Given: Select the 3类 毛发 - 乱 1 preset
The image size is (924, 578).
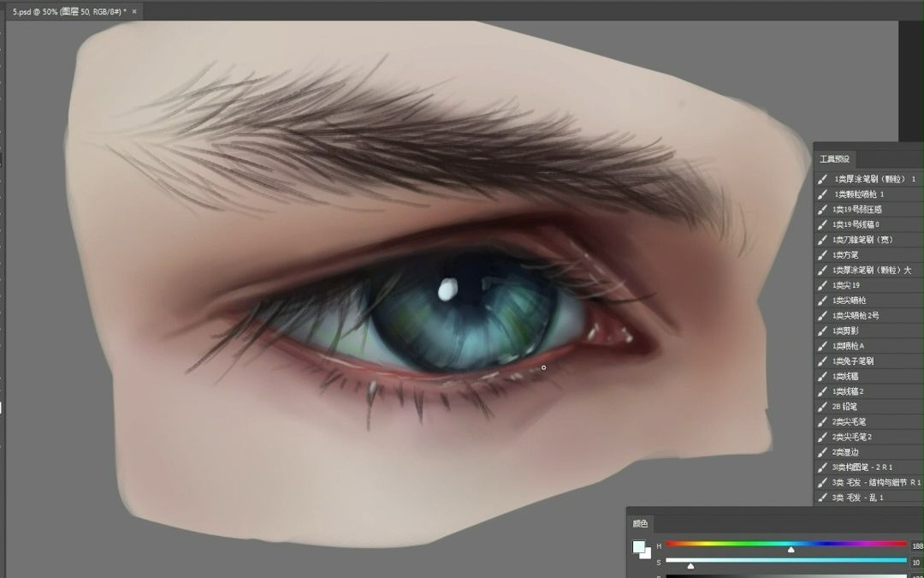Looking at the screenshot, I should click(869, 498).
